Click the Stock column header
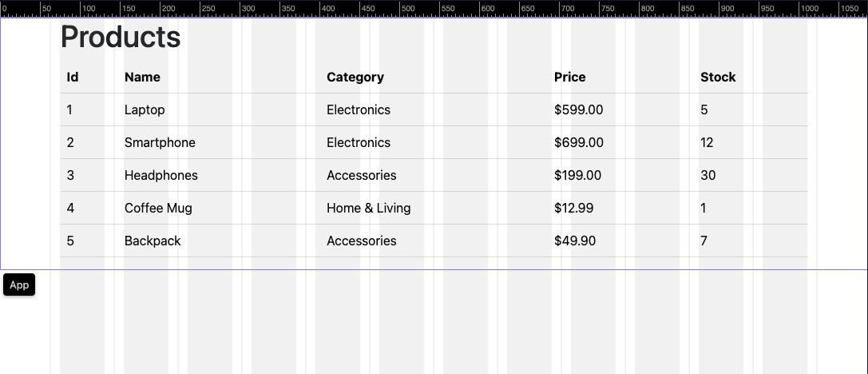This screenshot has width=868, height=374. pos(718,78)
